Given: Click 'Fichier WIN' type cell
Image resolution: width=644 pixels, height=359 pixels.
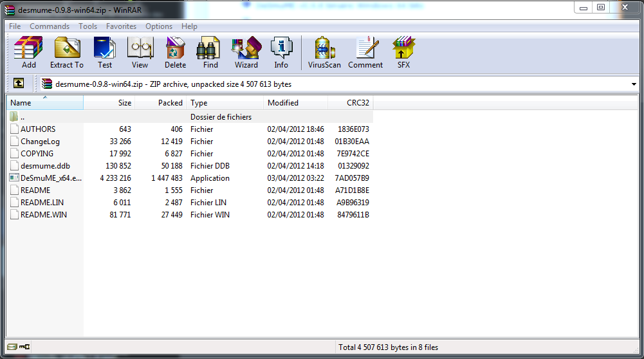Looking at the screenshot, I should 210,215.
